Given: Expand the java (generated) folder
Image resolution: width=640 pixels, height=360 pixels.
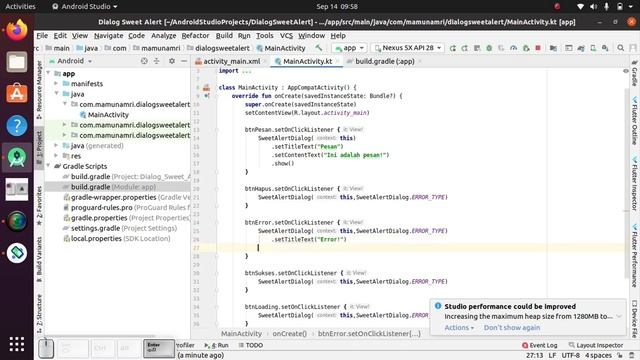Looking at the screenshot, I should pyautogui.click(x=56, y=145).
